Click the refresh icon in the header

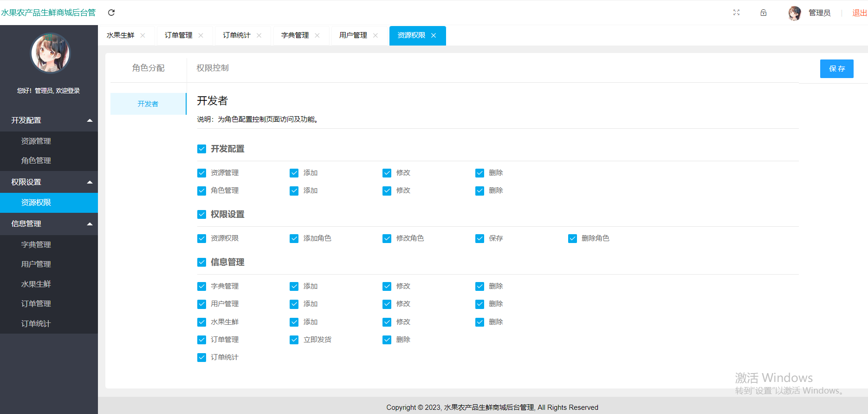point(111,13)
